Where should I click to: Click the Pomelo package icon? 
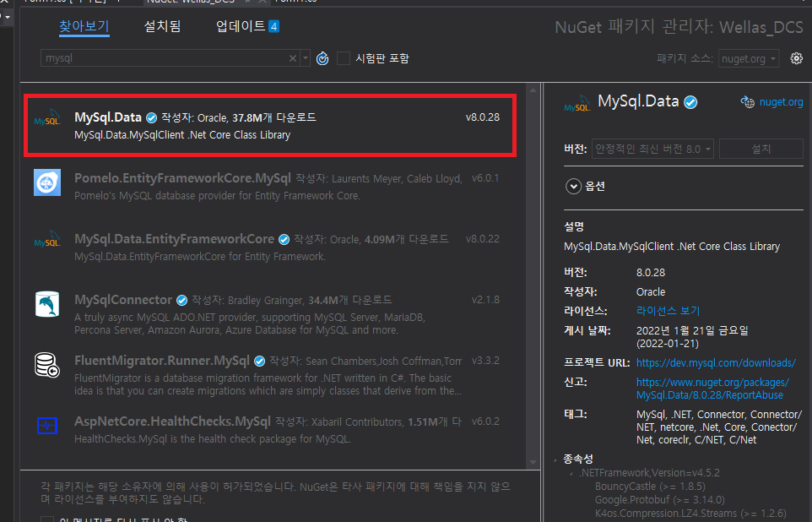click(47, 182)
